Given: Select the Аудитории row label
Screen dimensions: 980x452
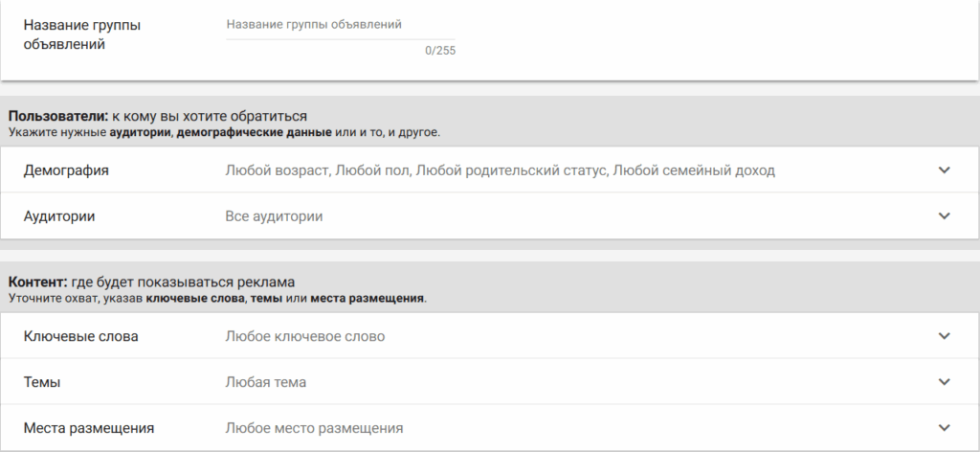Looking at the screenshot, I should click(x=59, y=216).
